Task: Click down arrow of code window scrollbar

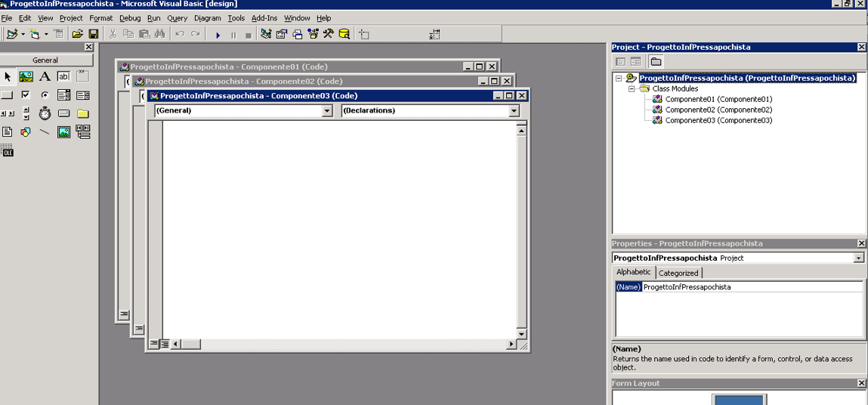Action: pos(521,334)
